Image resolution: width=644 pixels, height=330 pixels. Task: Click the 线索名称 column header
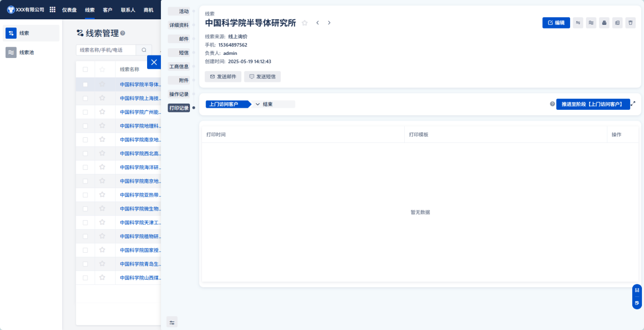pyautogui.click(x=130, y=70)
